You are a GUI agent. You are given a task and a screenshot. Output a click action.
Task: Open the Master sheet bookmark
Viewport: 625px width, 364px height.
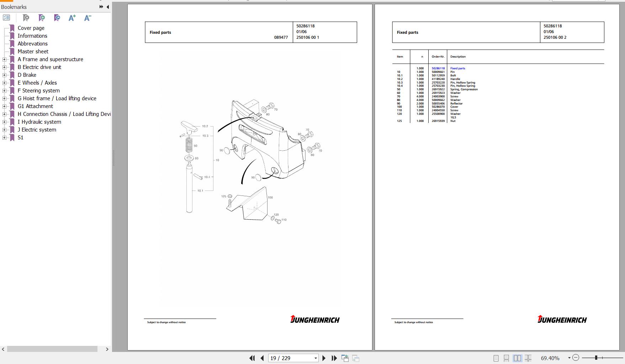tap(33, 52)
